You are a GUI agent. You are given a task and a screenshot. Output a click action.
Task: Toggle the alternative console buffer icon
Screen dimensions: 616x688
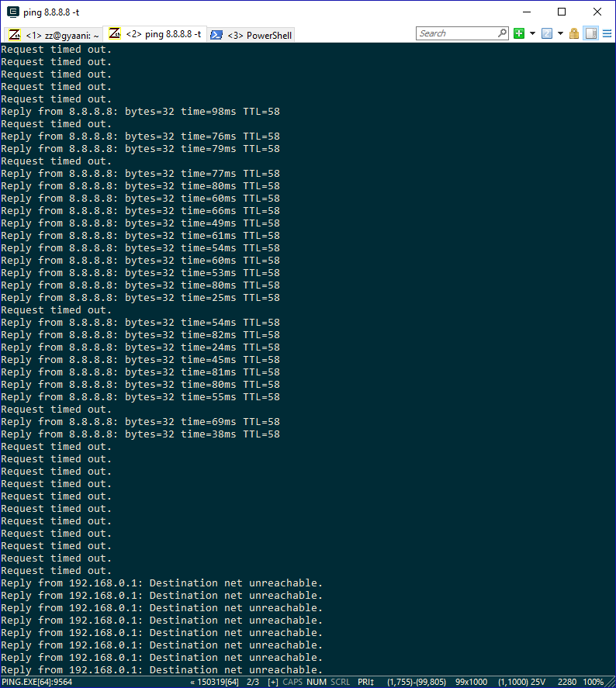[x=591, y=33]
